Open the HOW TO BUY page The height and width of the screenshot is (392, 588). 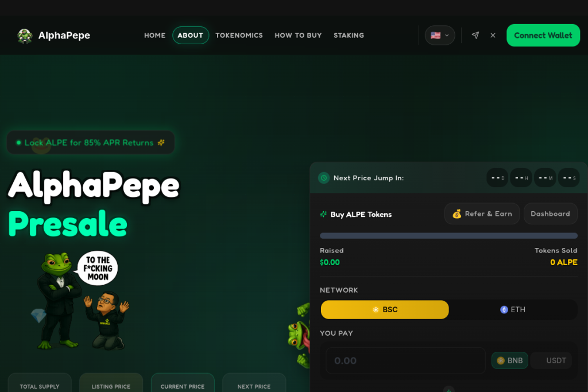click(298, 35)
